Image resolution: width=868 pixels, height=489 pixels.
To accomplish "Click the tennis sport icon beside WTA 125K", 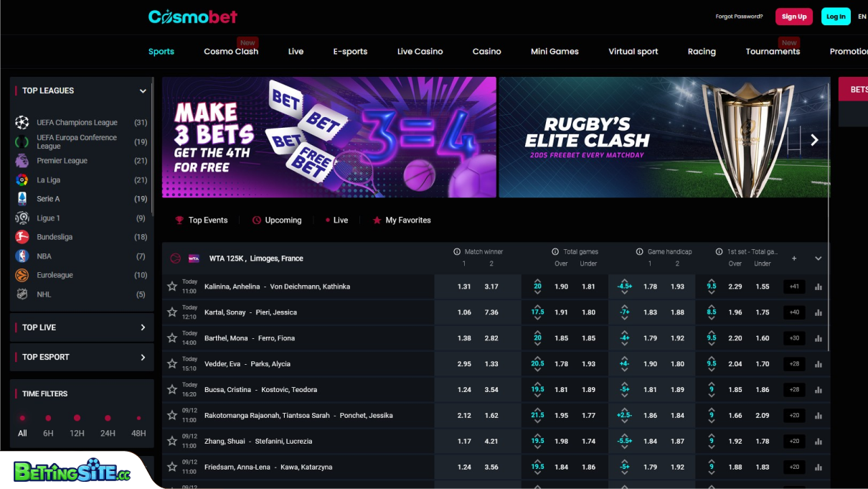I will 174,259.
